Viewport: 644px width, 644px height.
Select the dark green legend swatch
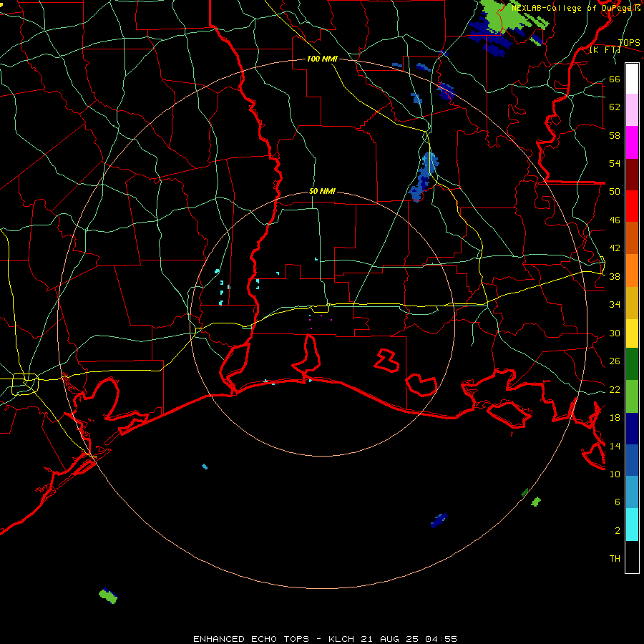click(632, 364)
